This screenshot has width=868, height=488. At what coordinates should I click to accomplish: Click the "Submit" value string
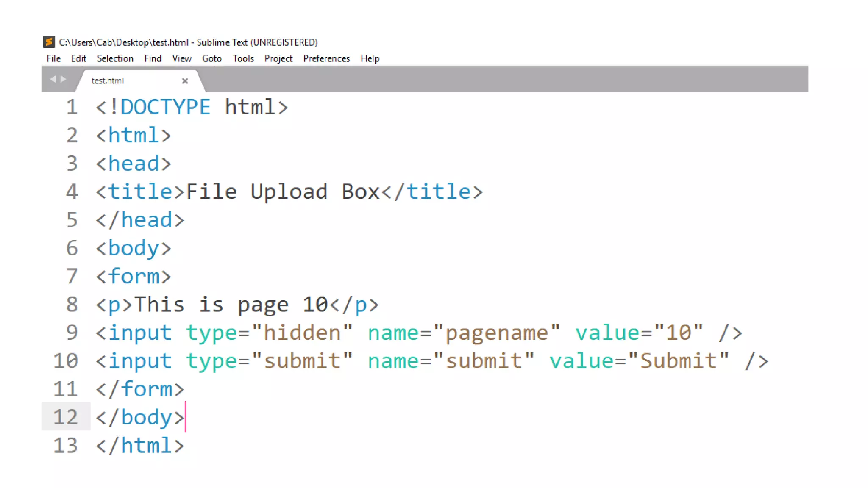679,361
